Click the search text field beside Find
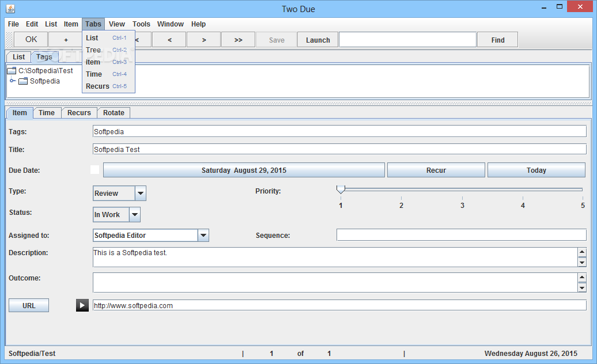This screenshot has height=364, width=597. 408,40
